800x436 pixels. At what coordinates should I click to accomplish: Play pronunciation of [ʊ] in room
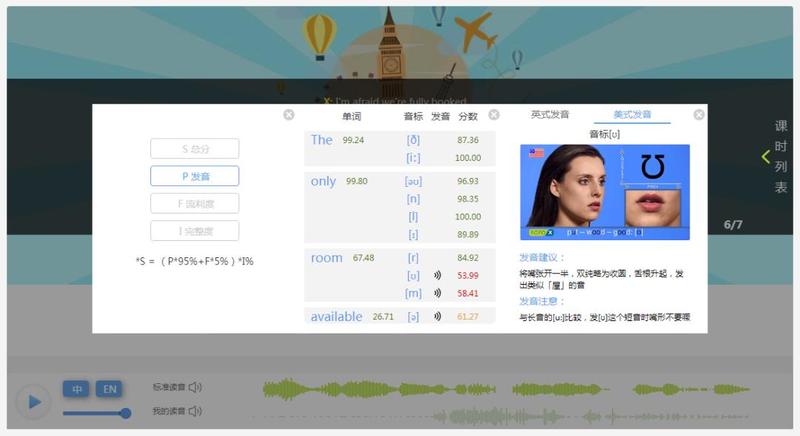coord(437,275)
